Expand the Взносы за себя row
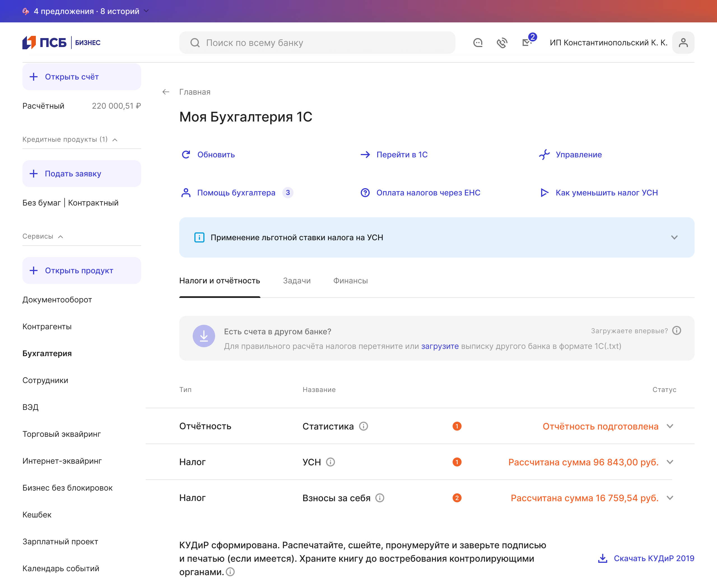Viewport: 717px width, 588px height. [670, 498]
